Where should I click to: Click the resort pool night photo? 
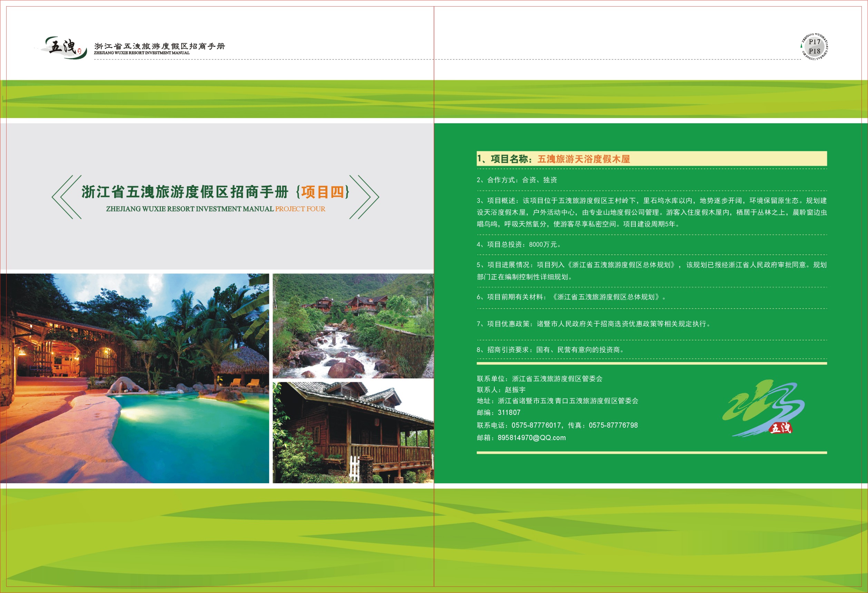[x=135, y=378]
